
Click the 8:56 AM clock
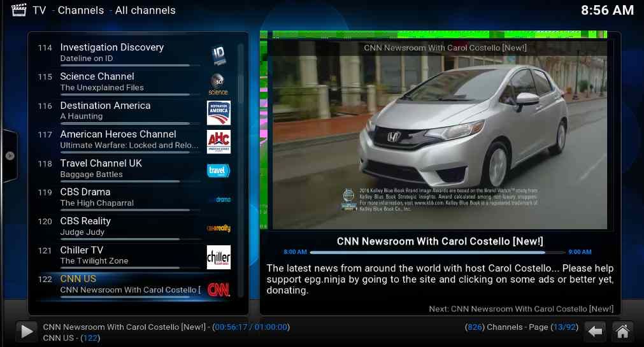pos(608,10)
